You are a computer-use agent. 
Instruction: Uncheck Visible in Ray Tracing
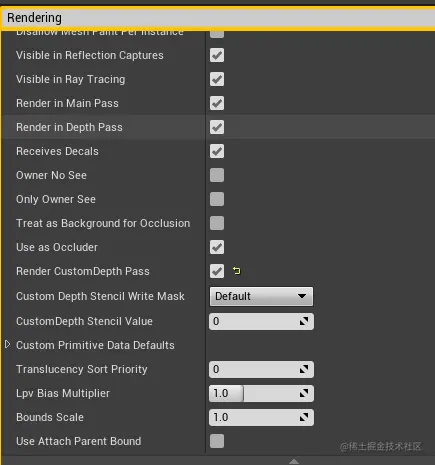point(217,79)
